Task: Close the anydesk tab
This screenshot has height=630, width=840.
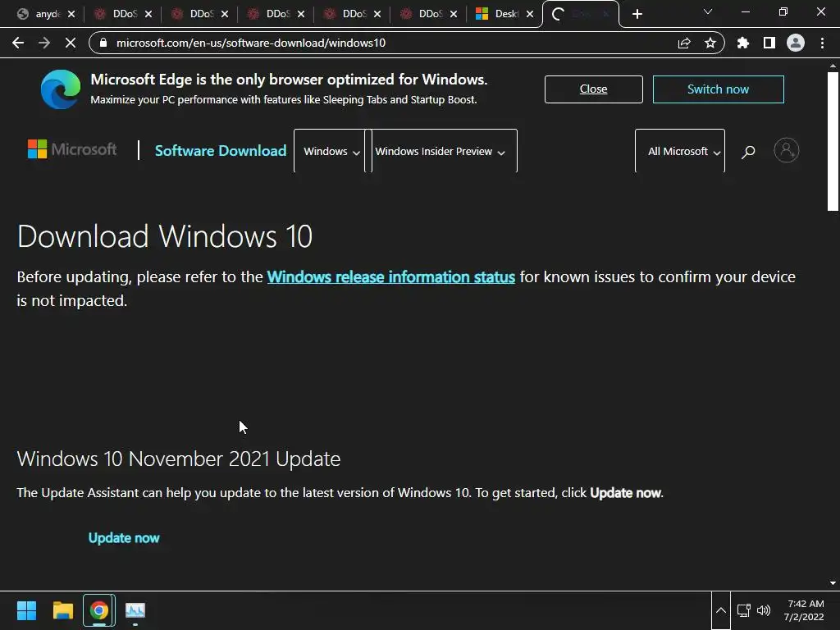Action: pos(71,14)
